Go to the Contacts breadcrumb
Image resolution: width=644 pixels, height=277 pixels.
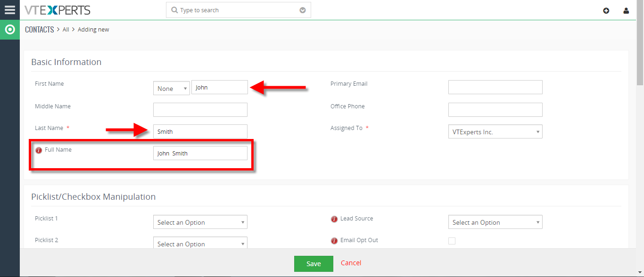[40, 29]
